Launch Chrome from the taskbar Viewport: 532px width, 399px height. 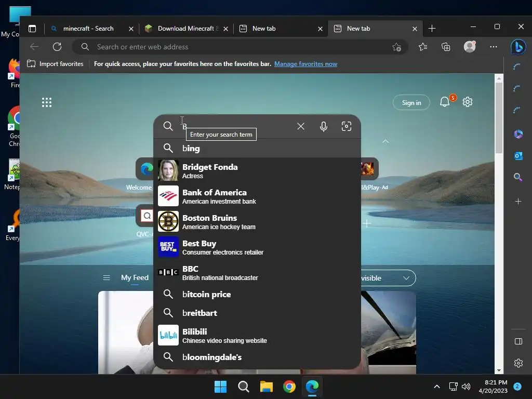(x=289, y=387)
